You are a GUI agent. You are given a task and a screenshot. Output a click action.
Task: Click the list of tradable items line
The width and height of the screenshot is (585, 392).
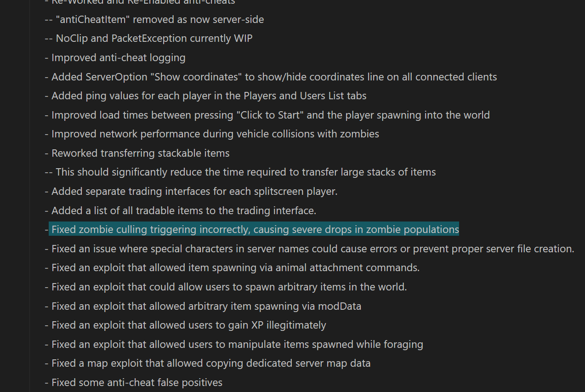(180, 210)
